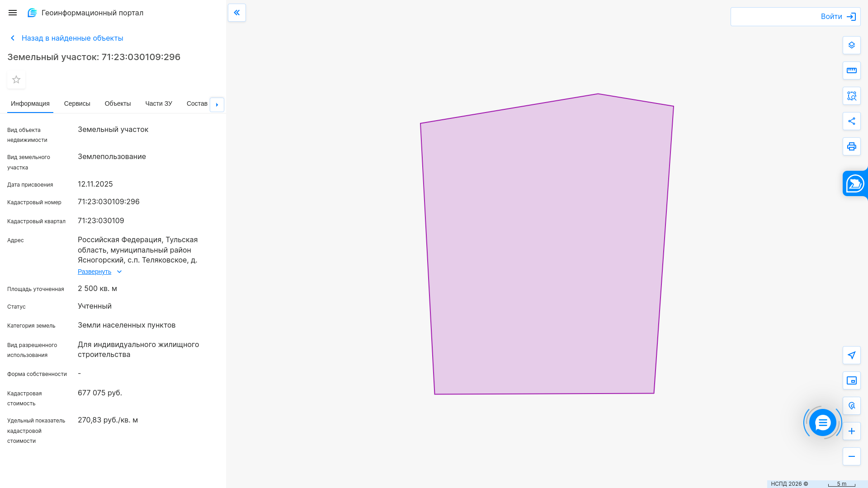Open the map layers button
868x488 pixels.
[x=852, y=45]
